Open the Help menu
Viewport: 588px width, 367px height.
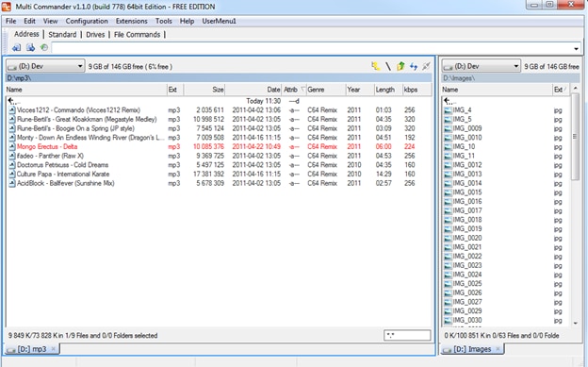click(187, 21)
